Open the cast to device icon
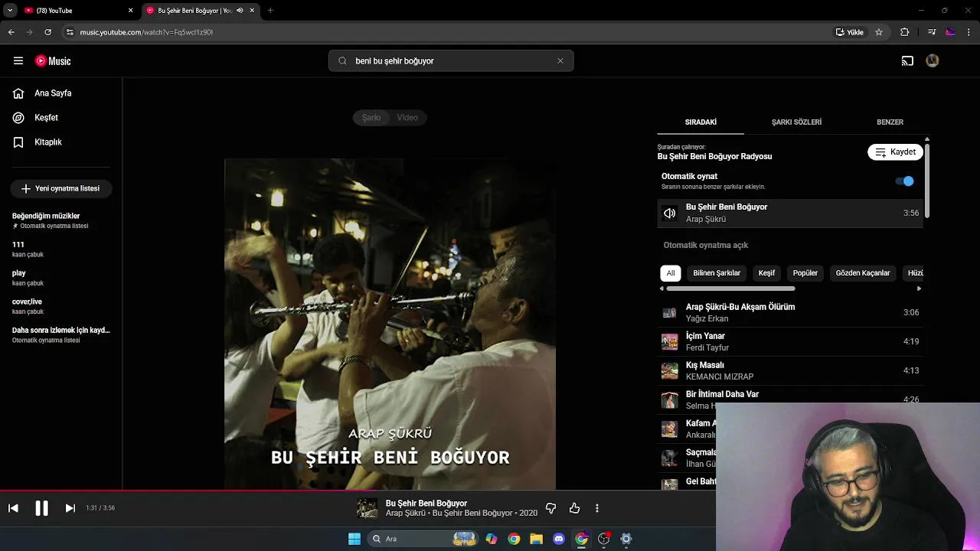Screen dimensions: 980x551 tap(907, 61)
